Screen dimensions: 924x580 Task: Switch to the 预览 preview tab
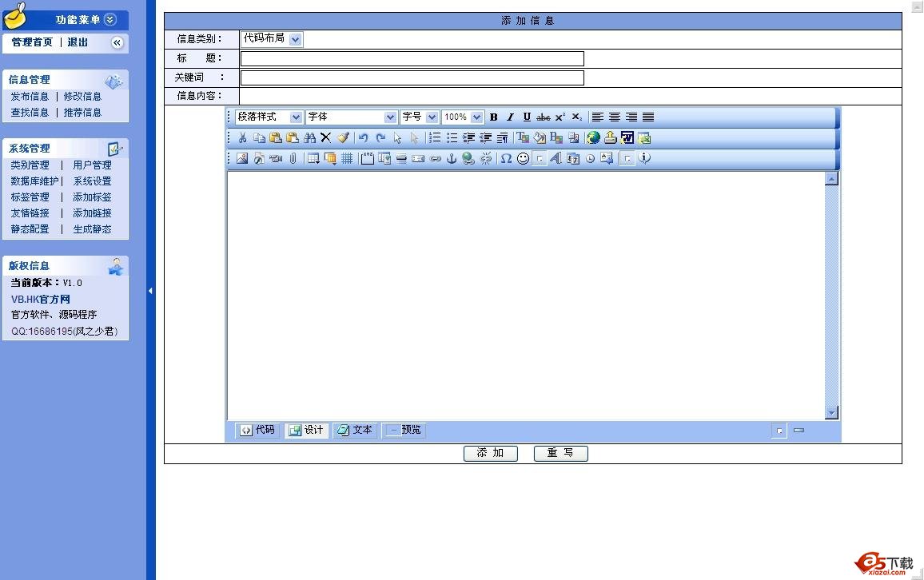coord(404,431)
